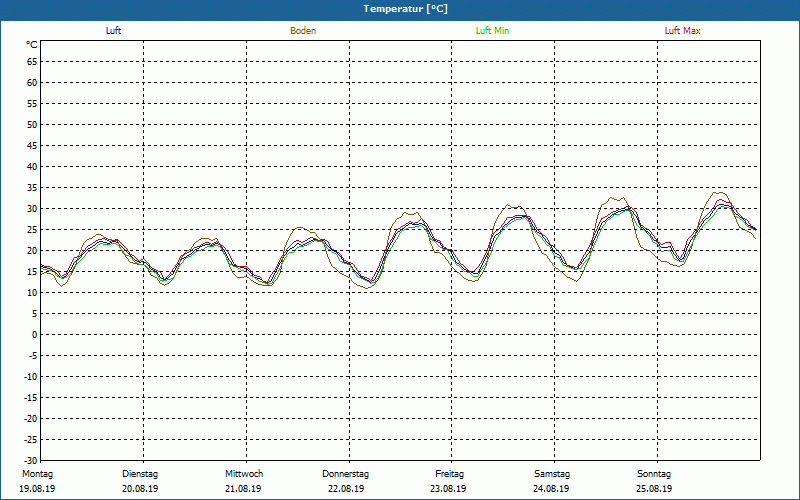The height and width of the screenshot is (500, 800).
Task: Click the Luft Min legend label
Action: click(492, 31)
